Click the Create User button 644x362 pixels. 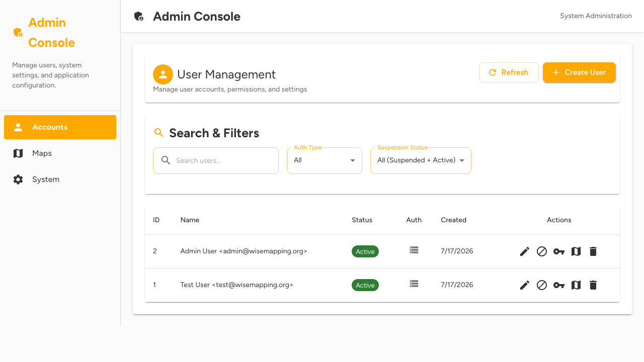[x=579, y=72]
